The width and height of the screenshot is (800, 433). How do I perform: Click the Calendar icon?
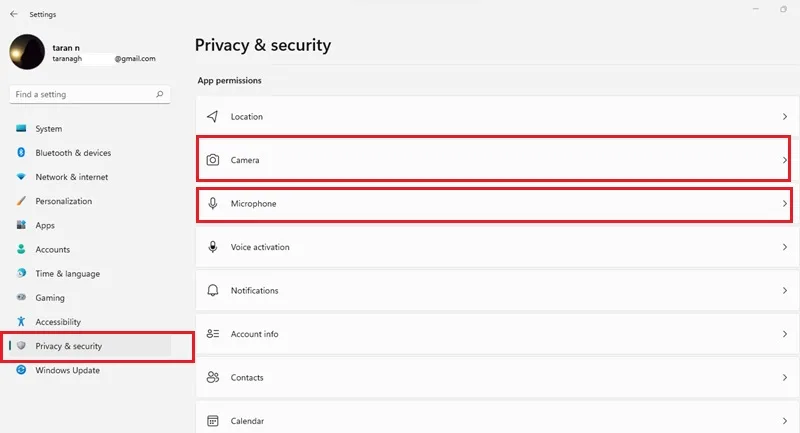[x=213, y=421]
